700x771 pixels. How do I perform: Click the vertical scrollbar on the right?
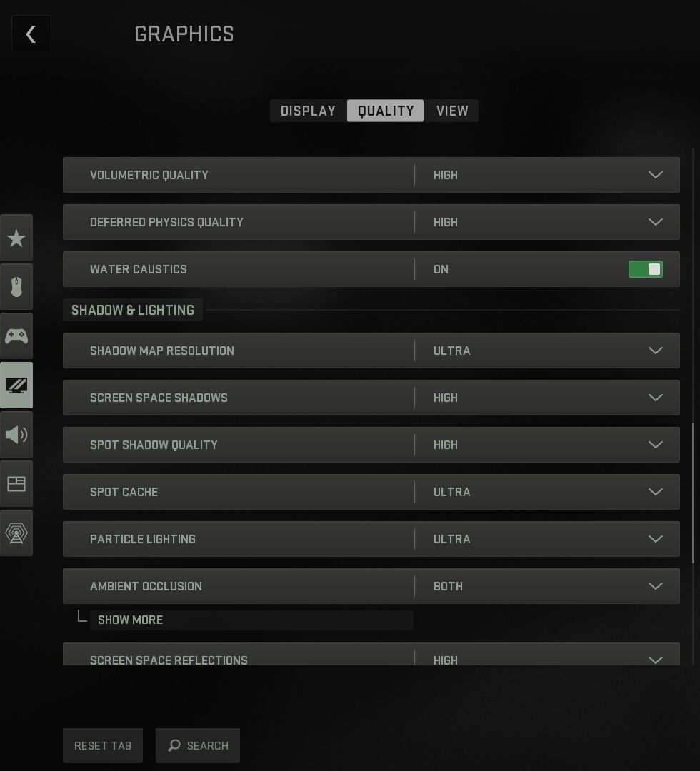[693, 491]
